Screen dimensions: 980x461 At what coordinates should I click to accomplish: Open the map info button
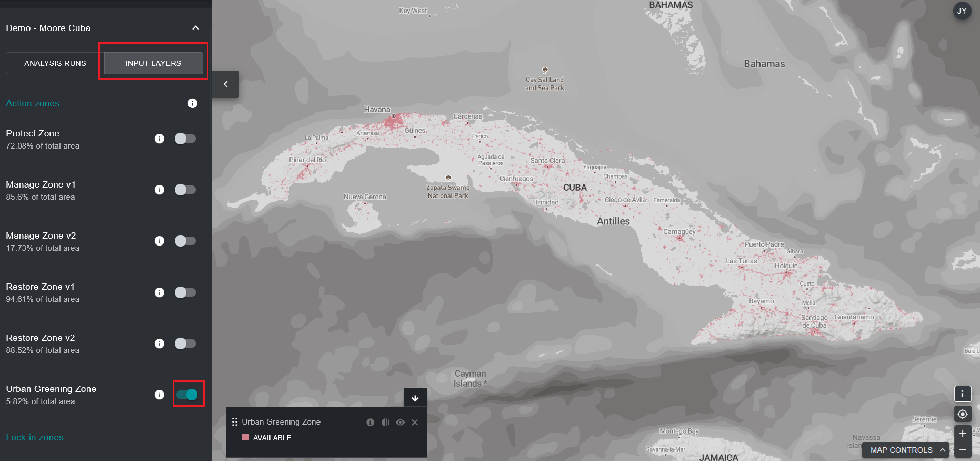[963, 394]
